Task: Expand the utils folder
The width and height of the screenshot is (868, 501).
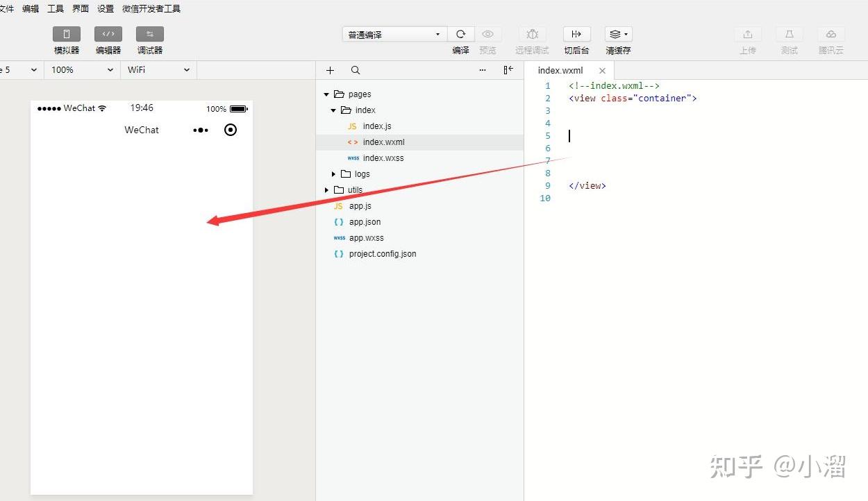Action: [x=326, y=190]
